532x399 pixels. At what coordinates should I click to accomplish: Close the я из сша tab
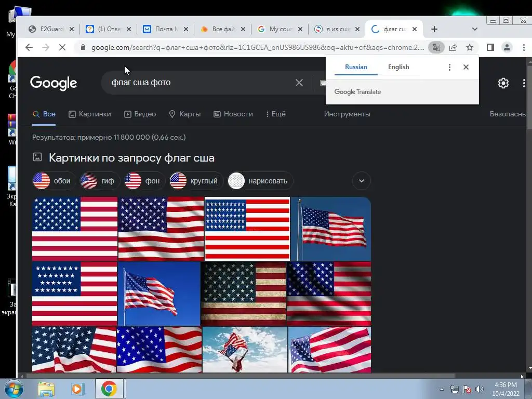coord(357,29)
